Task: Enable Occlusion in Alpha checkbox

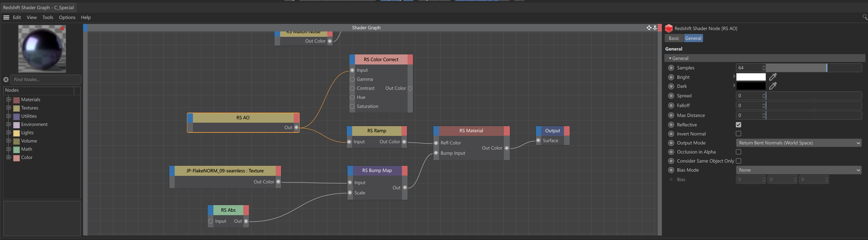Action: (x=738, y=152)
